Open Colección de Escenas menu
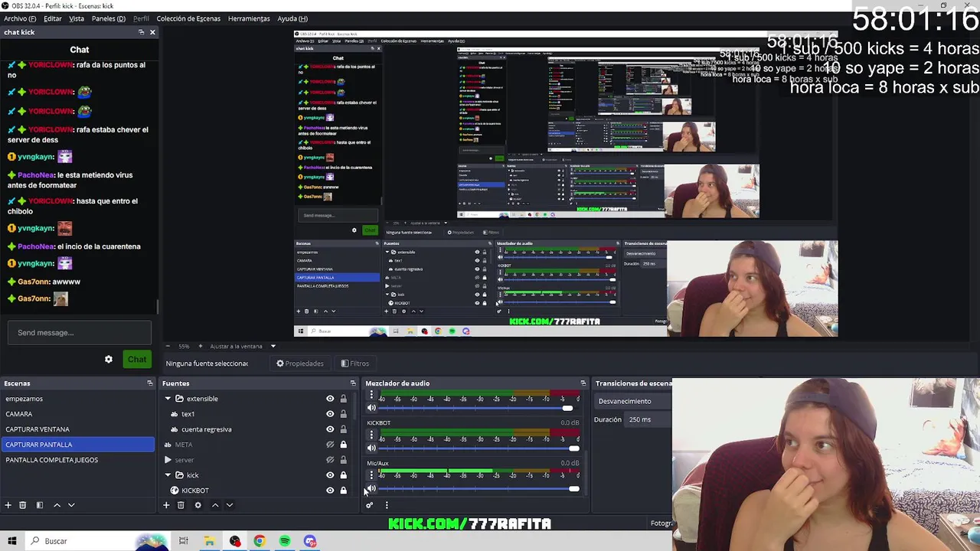The height and width of the screenshot is (551, 980). (188, 18)
